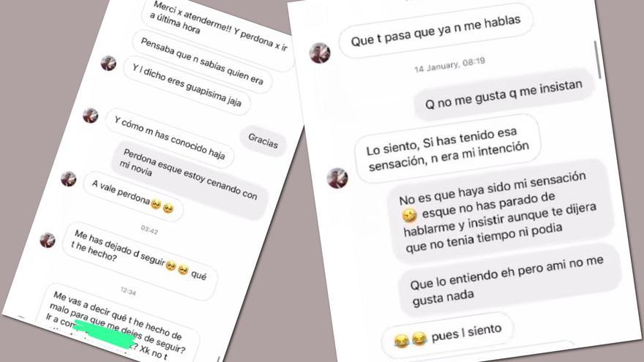Tap avatar beside 'Que t pasa' message

click(320, 53)
